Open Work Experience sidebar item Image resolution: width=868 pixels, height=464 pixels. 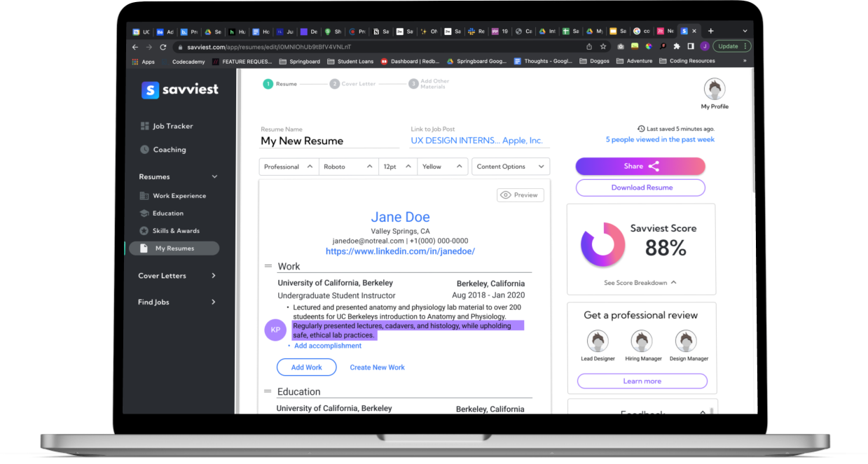pyautogui.click(x=173, y=196)
